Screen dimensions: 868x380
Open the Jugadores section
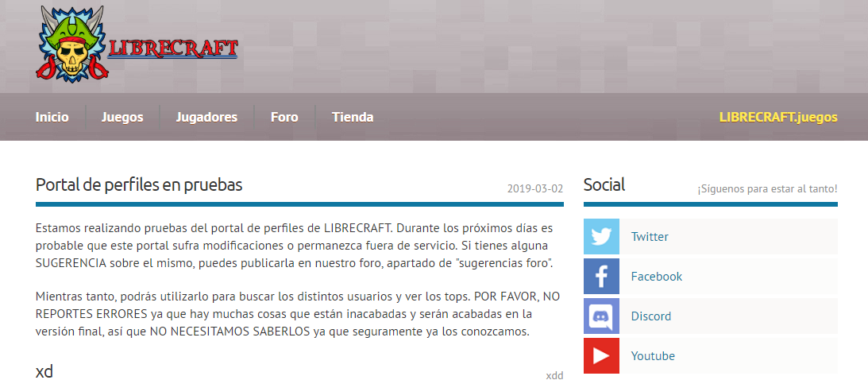point(206,117)
